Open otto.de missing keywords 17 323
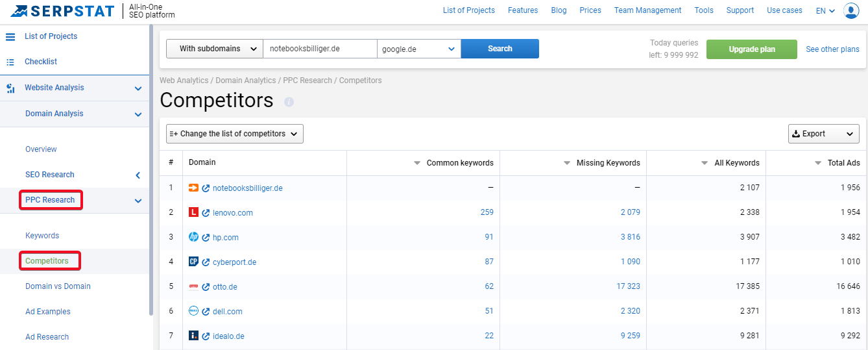 (628, 286)
